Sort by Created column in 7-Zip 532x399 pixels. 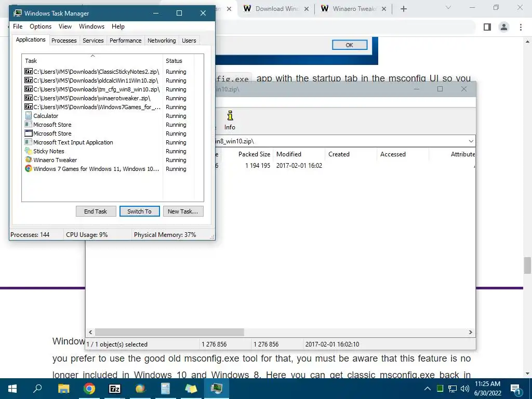(351, 154)
